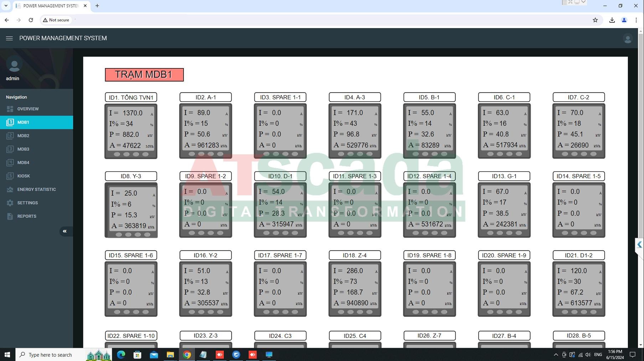
Task: Click the ID18. Z-4 meter label
Action: [x=355, y=255]
